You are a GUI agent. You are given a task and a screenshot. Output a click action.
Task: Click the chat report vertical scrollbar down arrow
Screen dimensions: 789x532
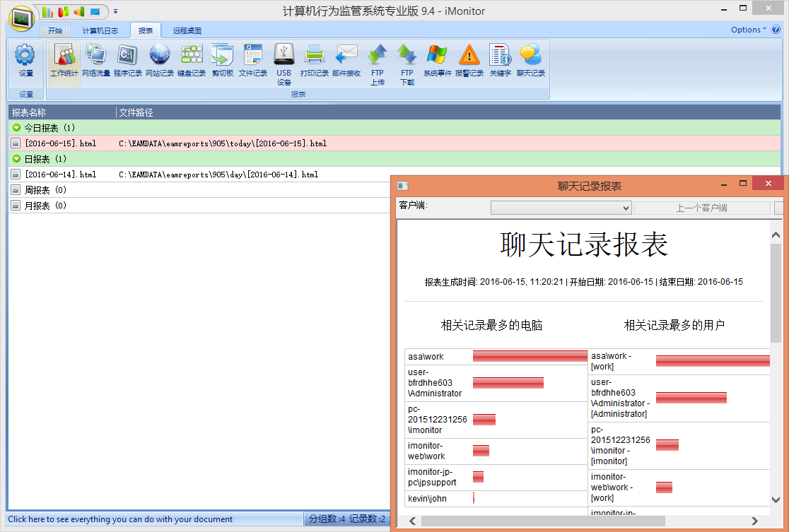point(776,500)
